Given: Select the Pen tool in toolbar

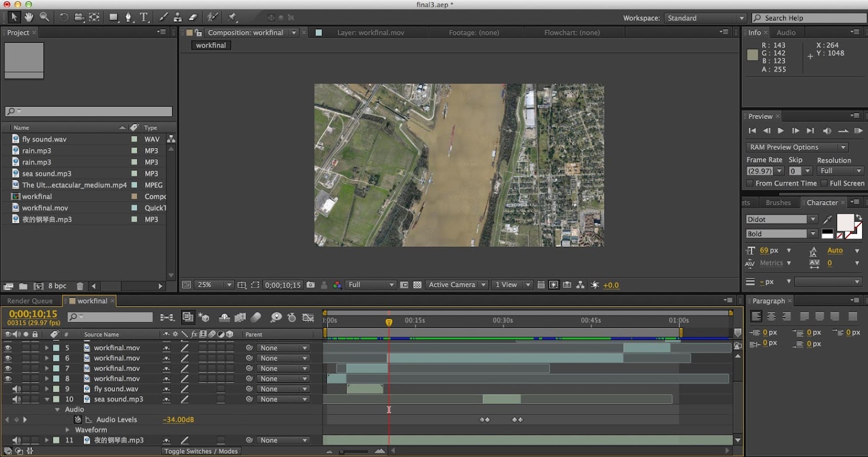Looking at the screenshot, I should coord(128,17).
